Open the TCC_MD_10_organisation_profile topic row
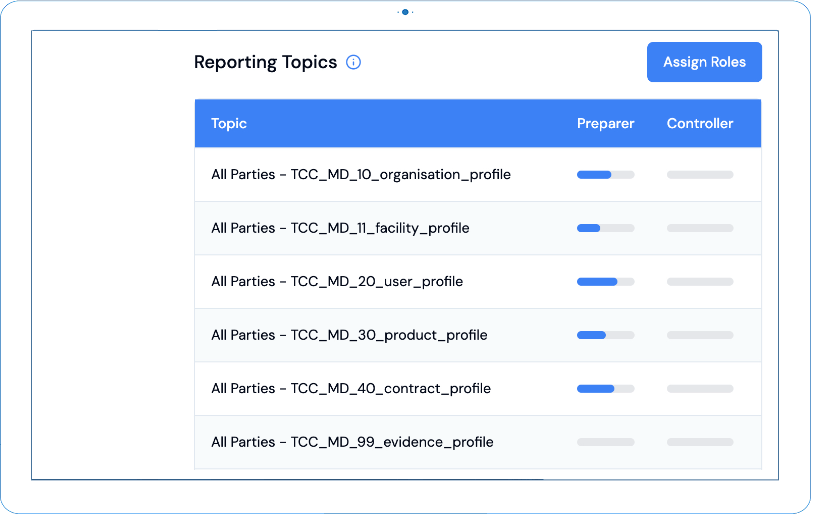This screenshot has height=514, width=829. [478, 175]
